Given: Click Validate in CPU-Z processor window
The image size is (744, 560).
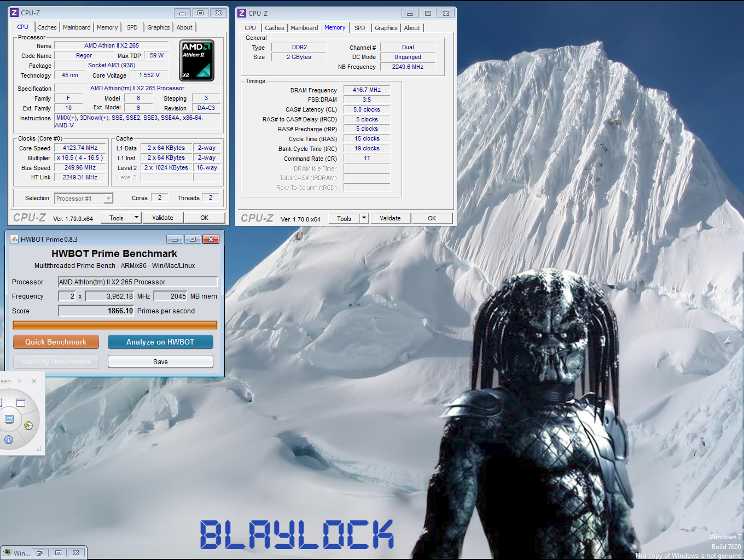Looking at the screenshot, I should [x=162, y=218].
